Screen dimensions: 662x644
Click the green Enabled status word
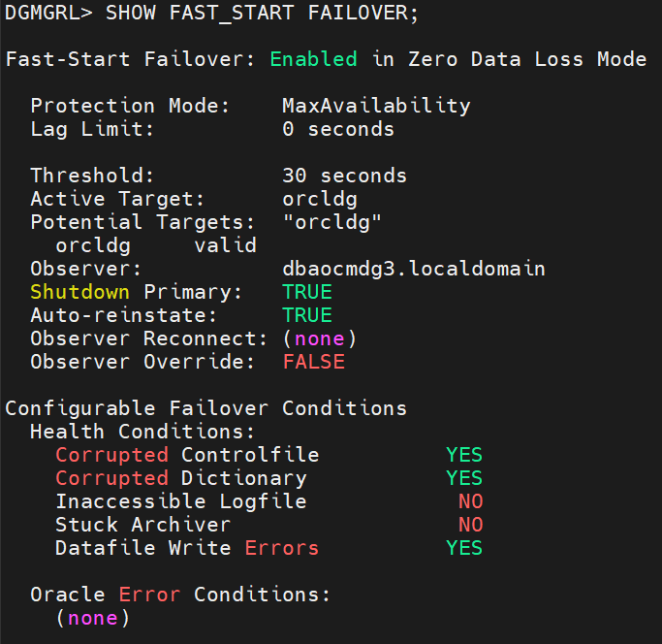point(313,59)
